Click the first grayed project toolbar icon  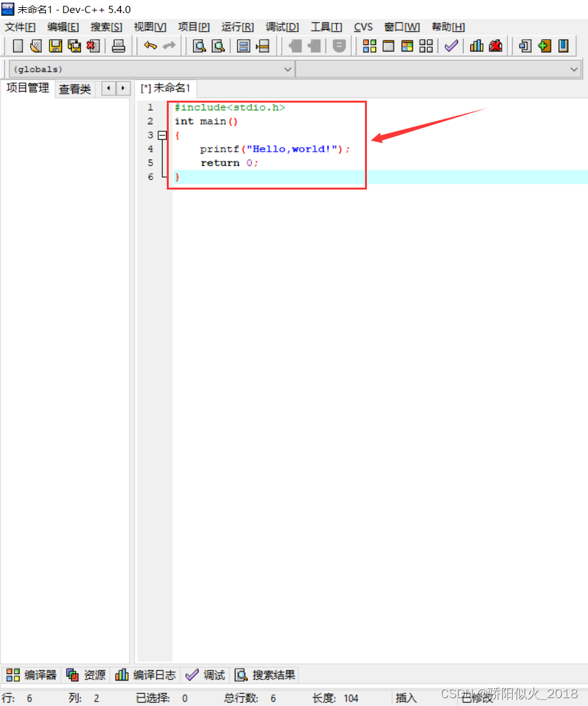(x=296, y=46)
